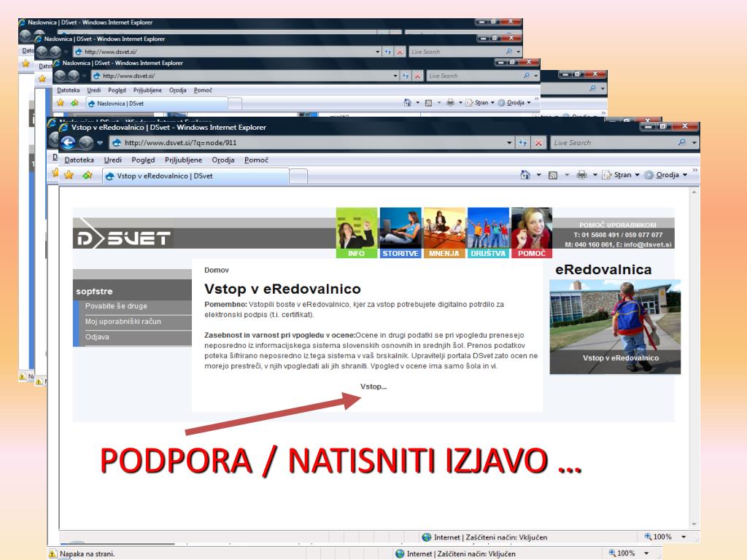Click Napaka na strani status message
The width and height of the screenshot is (747, 560).
pos(88,554)
